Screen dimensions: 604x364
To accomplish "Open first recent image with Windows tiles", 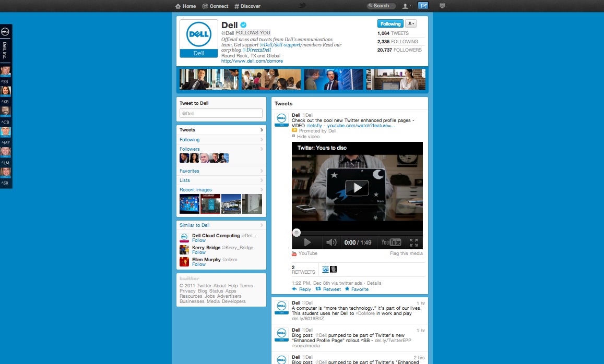I will pyautogui.click(x=190, y=204).
